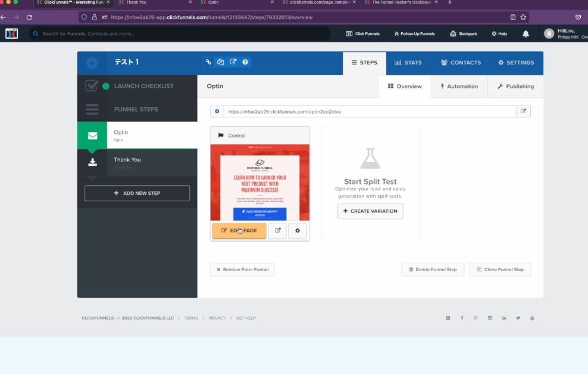Open the Twitter footer icon
Viewport: 588px width, 374px height.
pos(518,318)
